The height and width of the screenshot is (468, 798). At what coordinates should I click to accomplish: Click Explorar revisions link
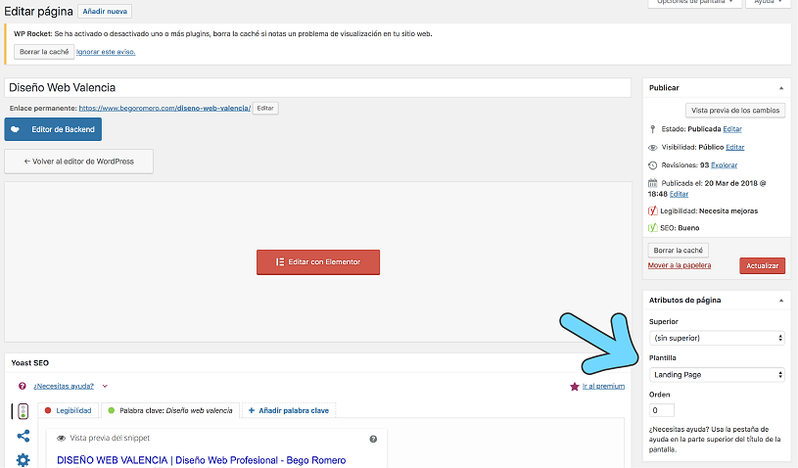pyautogui.click(x=724, y=165)
